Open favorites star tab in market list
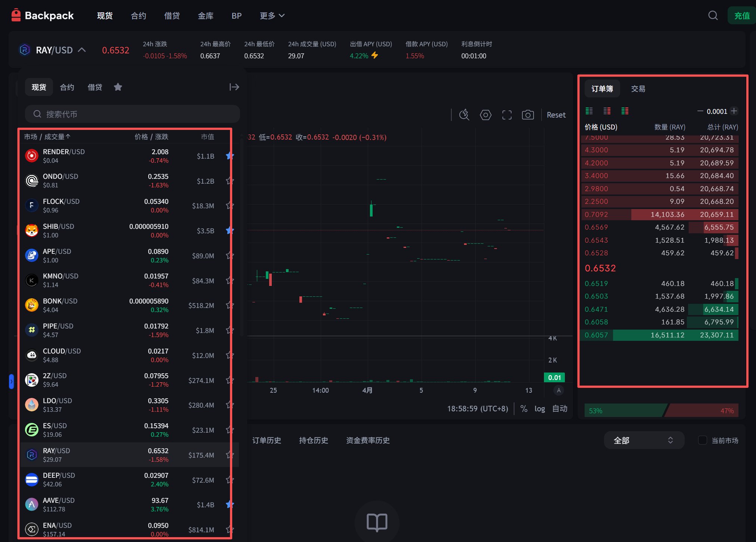 coord(118,87)
